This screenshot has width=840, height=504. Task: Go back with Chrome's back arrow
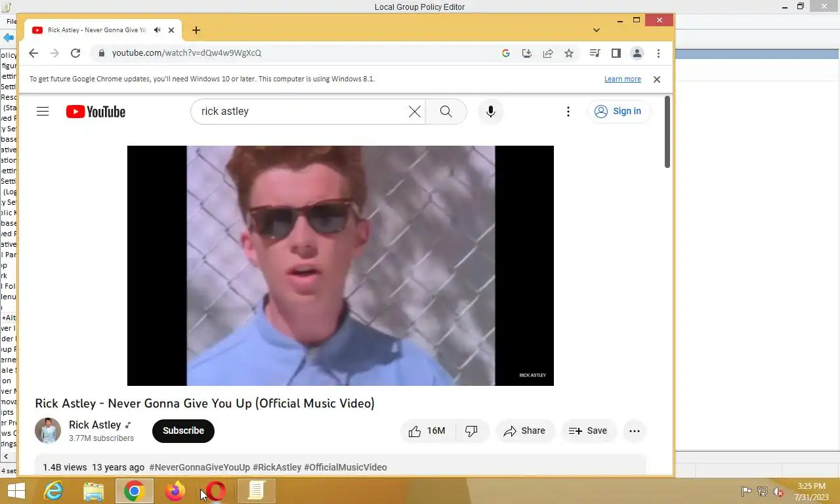pos(33,53)
